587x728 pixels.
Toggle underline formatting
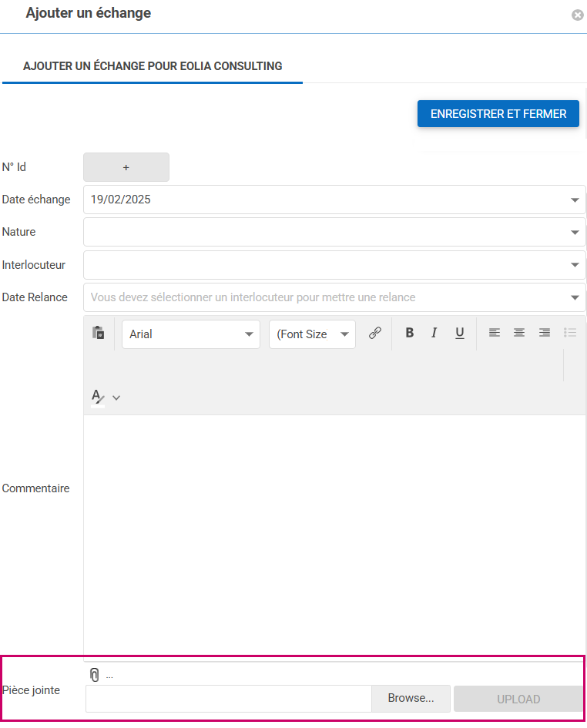[x=460, y=333]
